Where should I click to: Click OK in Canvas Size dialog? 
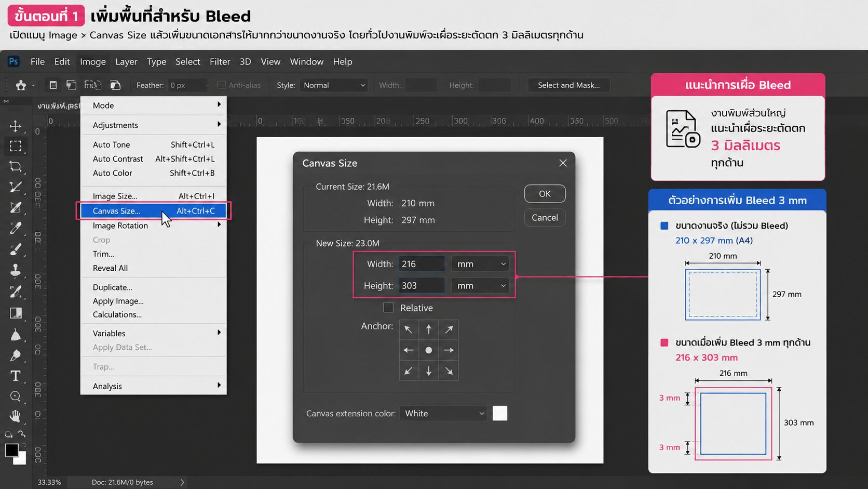[x=545, y=194]
